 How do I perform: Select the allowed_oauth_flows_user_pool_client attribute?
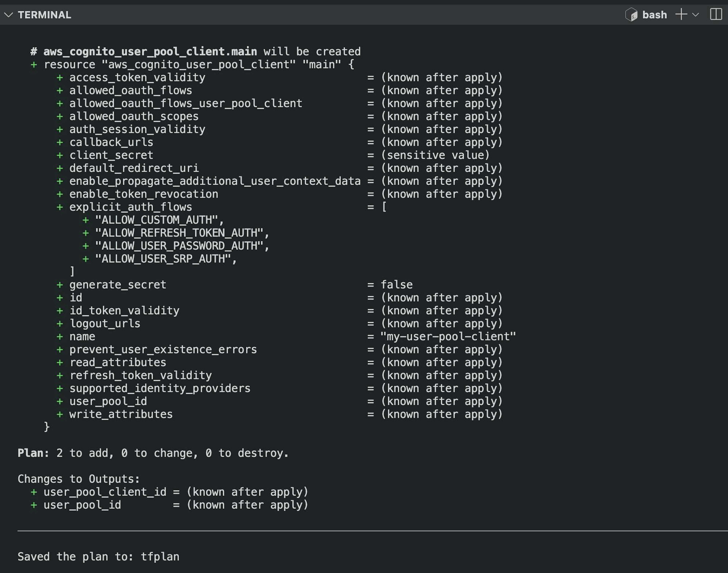click(x=186, y=103)
